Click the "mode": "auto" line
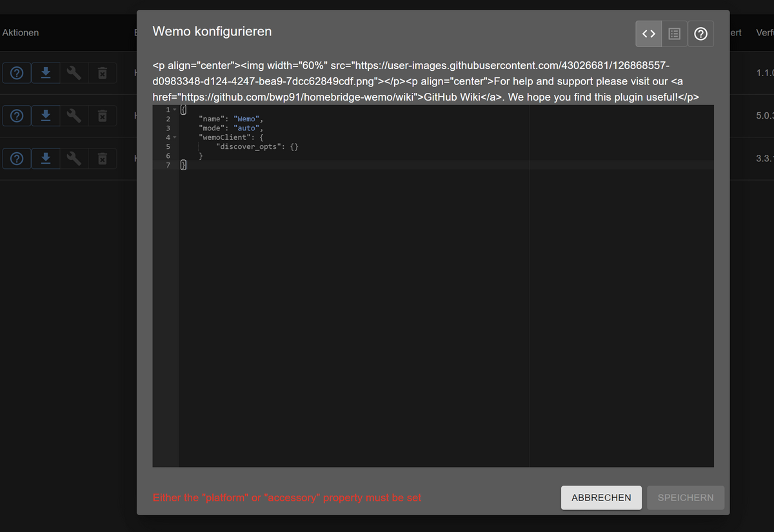Viewport: 774px width, 532px height. coord(232,128)
